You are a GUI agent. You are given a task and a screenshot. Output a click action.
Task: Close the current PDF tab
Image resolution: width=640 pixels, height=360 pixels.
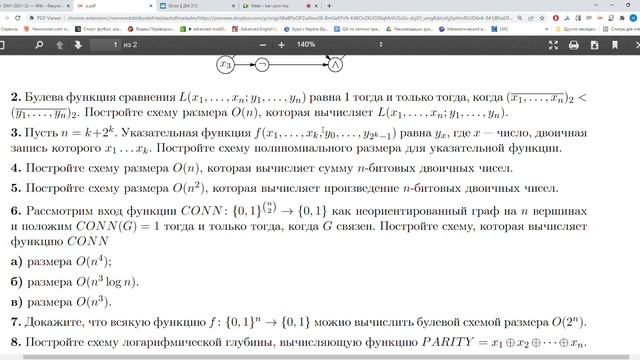[x=151, y=6]
